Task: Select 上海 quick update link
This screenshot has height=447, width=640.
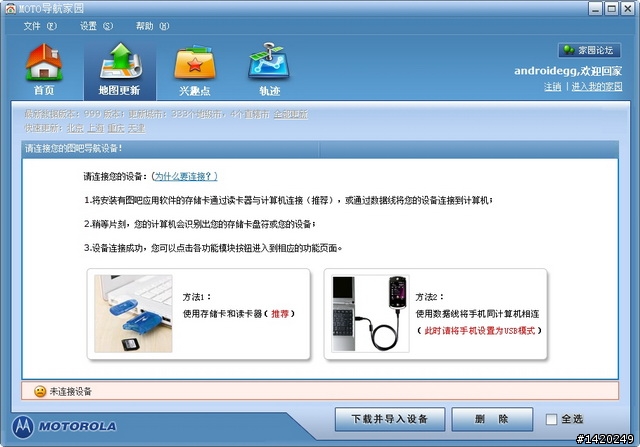Action: [96, 128]
